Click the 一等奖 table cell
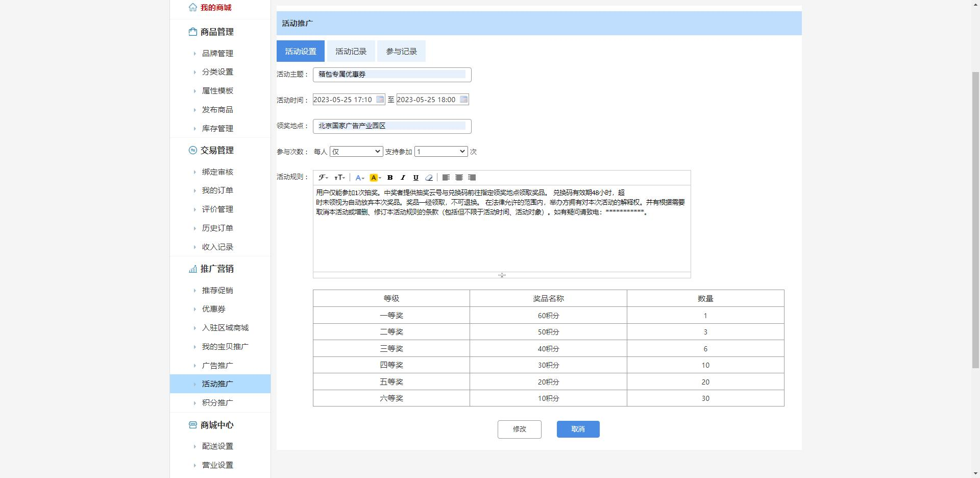This screenshot has width=980, height=478. [x=391, y=316]
